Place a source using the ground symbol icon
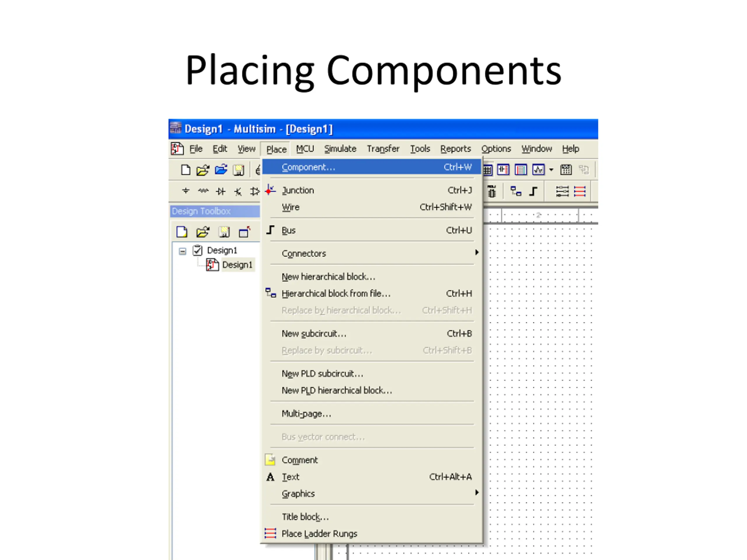747x560 pixels. point(185,191)
